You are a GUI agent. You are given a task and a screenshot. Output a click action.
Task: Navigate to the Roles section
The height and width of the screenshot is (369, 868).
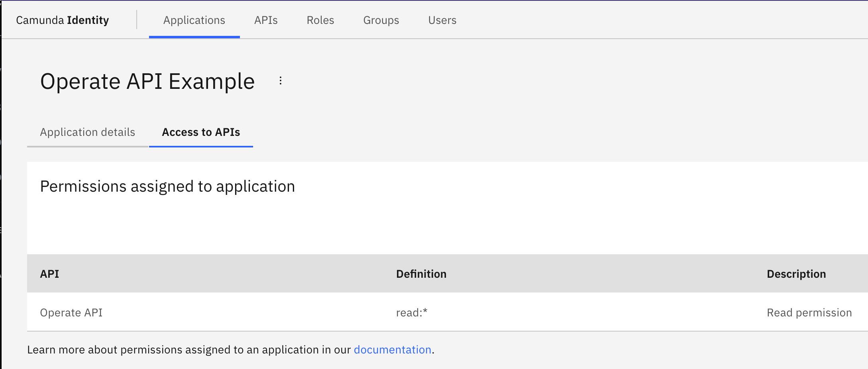click(320, 20)
